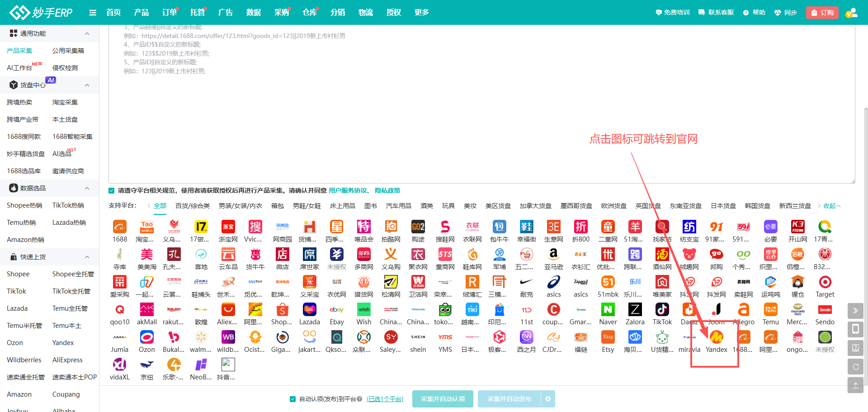Click the right arrow of category tabs
This screenshot has height=412, width=868.
(819, 206)
